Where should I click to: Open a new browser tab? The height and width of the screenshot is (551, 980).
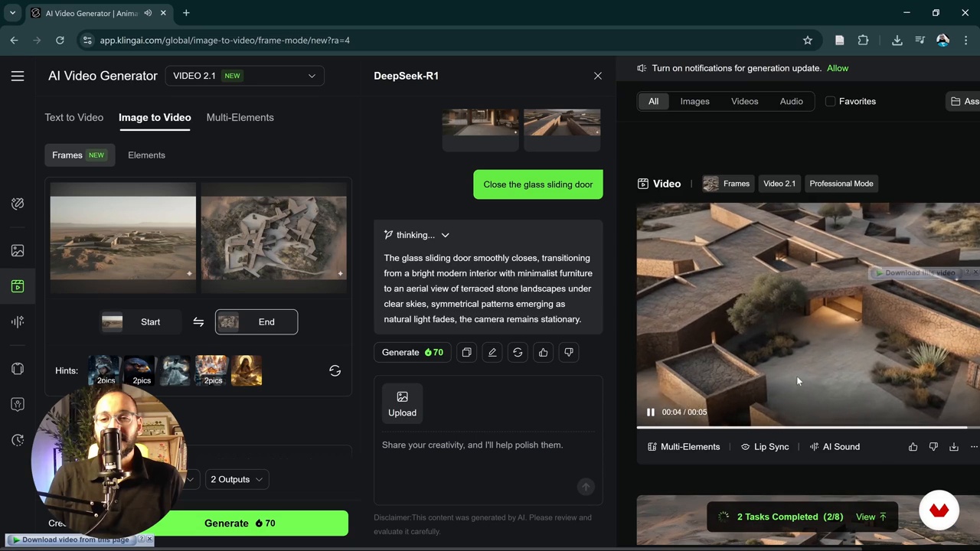point(186,13)
